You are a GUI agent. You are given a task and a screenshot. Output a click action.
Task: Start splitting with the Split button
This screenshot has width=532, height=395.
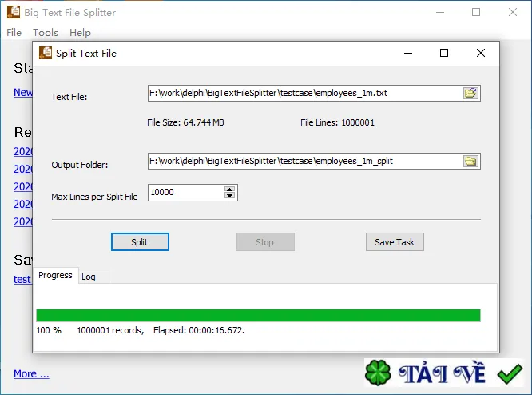(x=140, y=242)
